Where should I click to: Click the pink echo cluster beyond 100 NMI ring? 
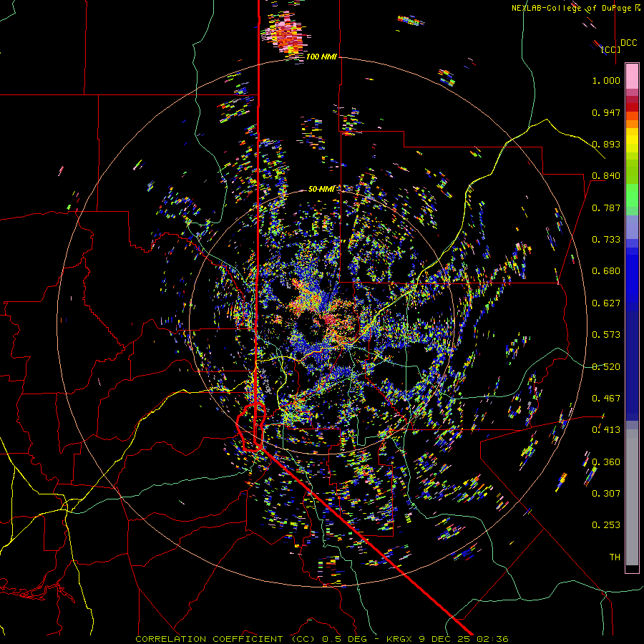[x=286, y=36]
